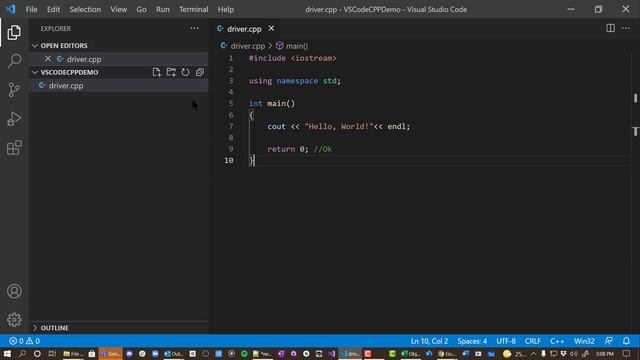Click driver.cpp in the breadcrumb
The image size is (640, 360).
[247, 46]
